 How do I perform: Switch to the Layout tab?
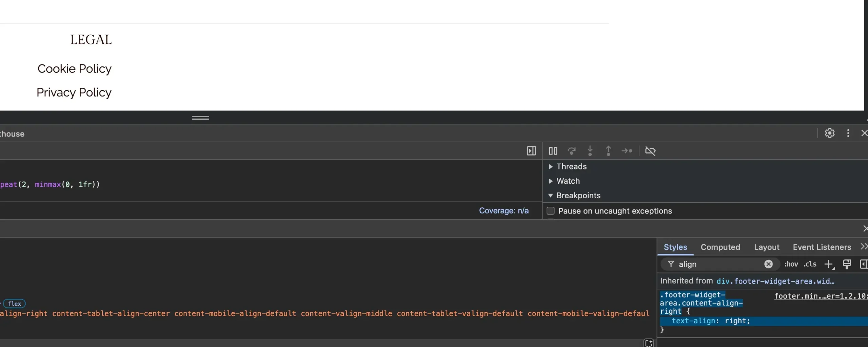click(766, 247)
